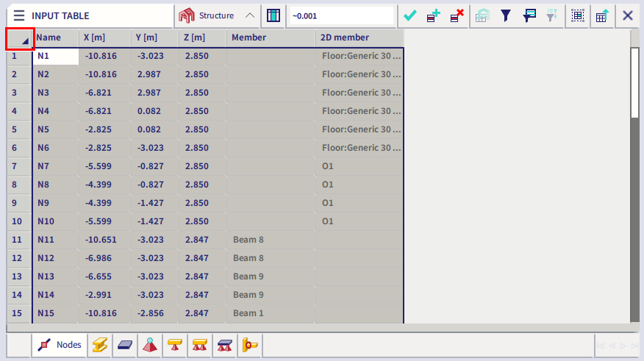
Task: Click the select-all corner cell in table
Action: click(x=19, y=38)
